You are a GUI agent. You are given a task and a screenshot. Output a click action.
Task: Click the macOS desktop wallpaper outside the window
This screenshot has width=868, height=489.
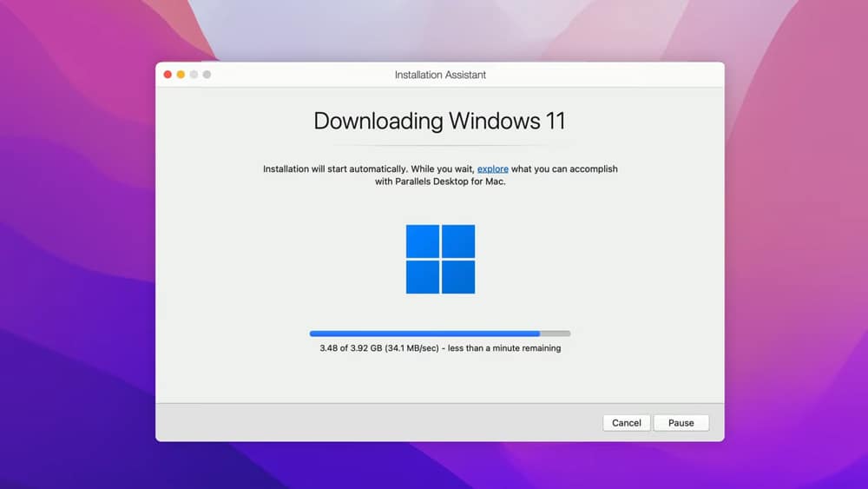78,261
